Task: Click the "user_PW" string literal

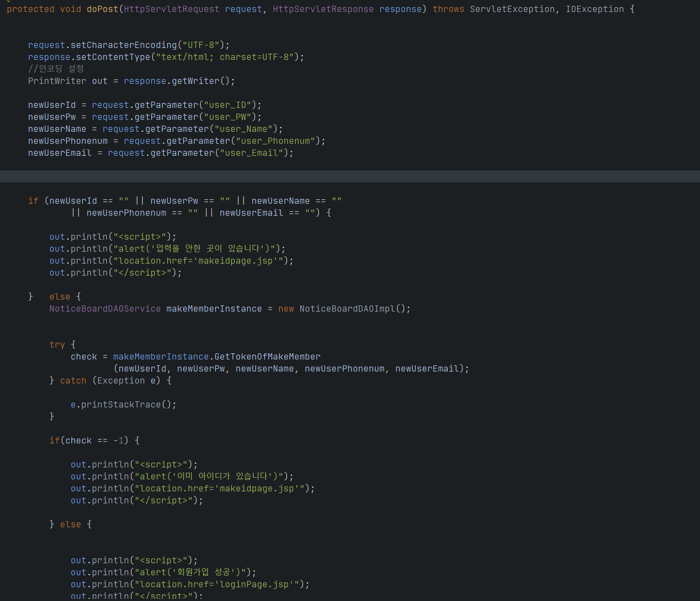Action: tap(228, 117)
